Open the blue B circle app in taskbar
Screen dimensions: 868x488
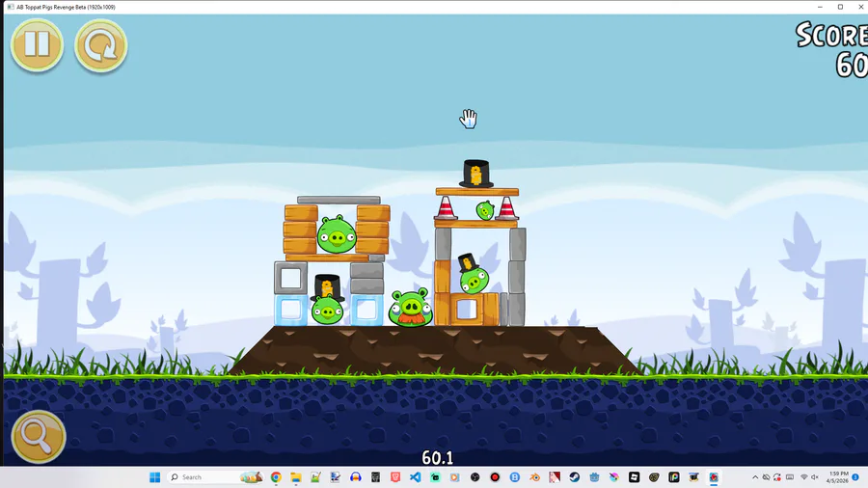point(515,477)
